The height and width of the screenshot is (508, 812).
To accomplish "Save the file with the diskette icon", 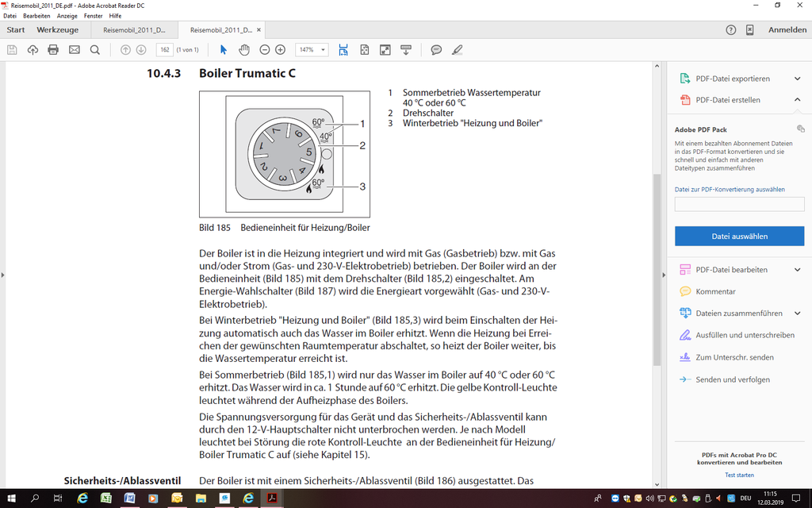I will tap(12, 50).
